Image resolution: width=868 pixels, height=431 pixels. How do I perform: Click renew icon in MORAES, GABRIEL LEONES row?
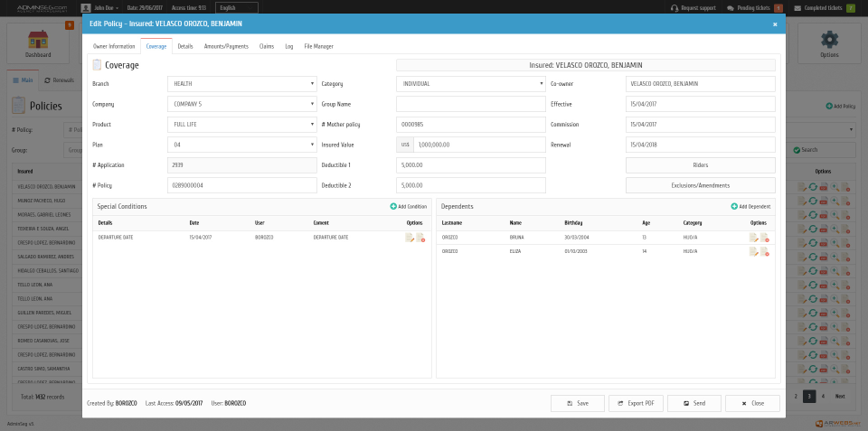[x=813, y=215]
